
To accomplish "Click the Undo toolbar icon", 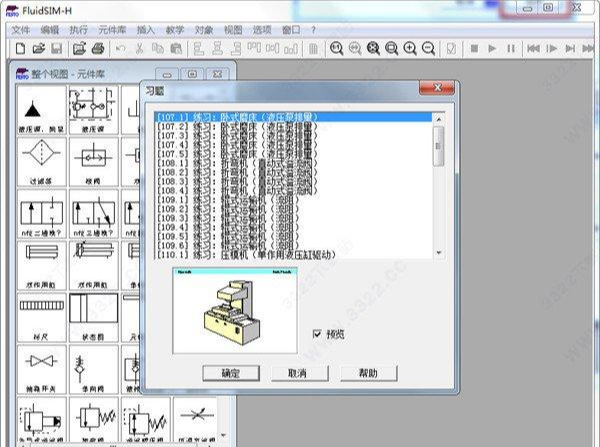I will tap(121, 49).
